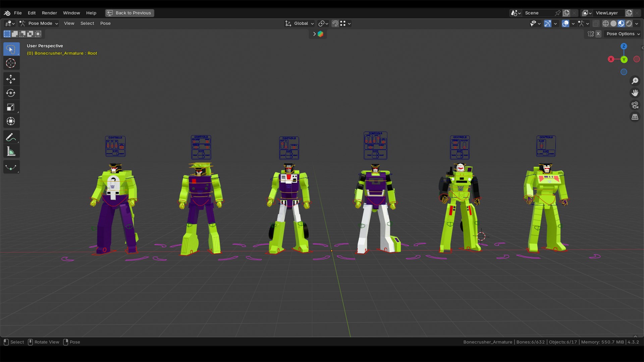The height and width of the screenshot is (362, 644).
Task: Open the Blender logo app menu
Action: click(x=7, y=13)
